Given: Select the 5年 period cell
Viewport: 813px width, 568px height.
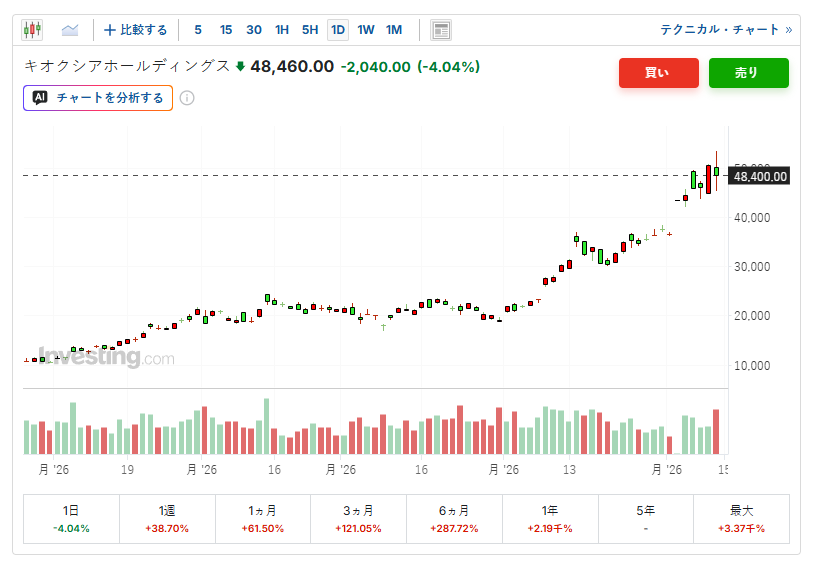Looking at the screenshot, I should (x=646, y=519).
